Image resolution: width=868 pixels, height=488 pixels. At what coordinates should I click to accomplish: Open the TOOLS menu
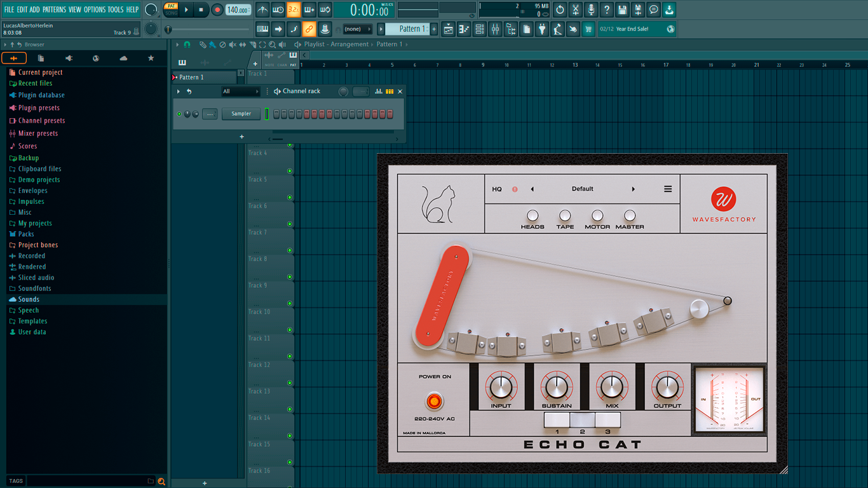click(116, 10)
